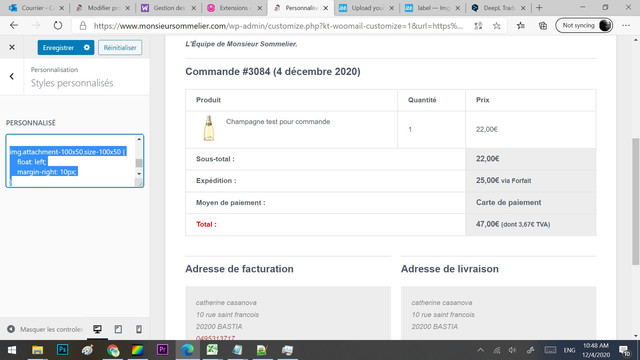The image size is (640, 360).
Task: Click the browser forward arrow
Action: click(36, 25)
